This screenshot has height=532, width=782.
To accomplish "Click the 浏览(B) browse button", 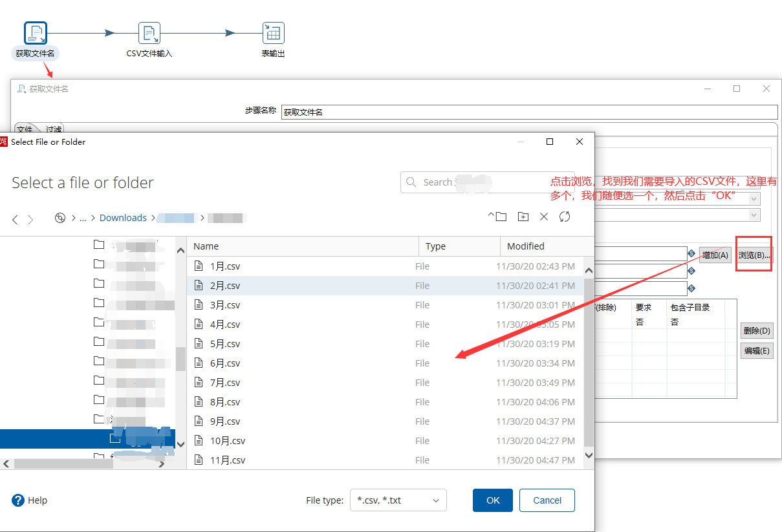I will pyautogui.click(x=754, y=254).
